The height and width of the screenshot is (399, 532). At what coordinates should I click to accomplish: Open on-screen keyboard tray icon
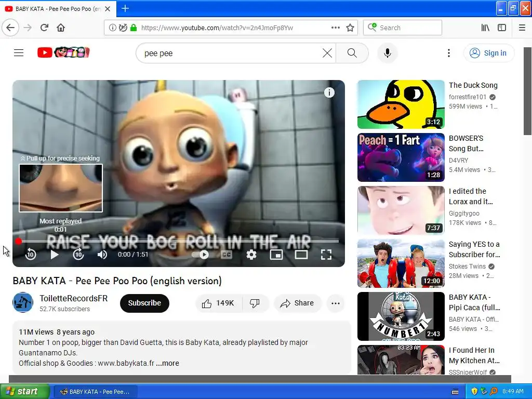tap(455, 392)
